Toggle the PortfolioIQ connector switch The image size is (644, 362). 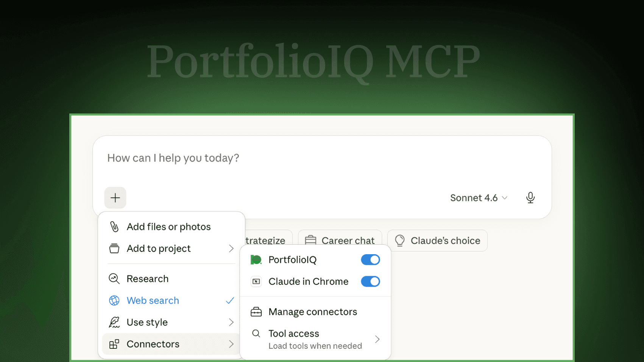(370, 259)
